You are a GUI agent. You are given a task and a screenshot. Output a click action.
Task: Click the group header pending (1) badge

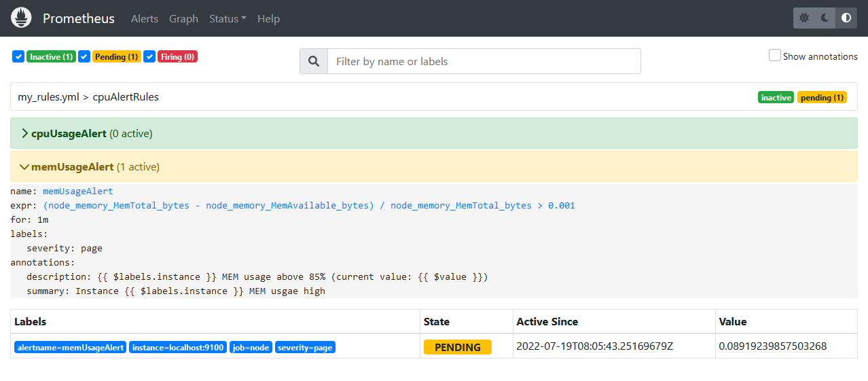pos(822,98)
